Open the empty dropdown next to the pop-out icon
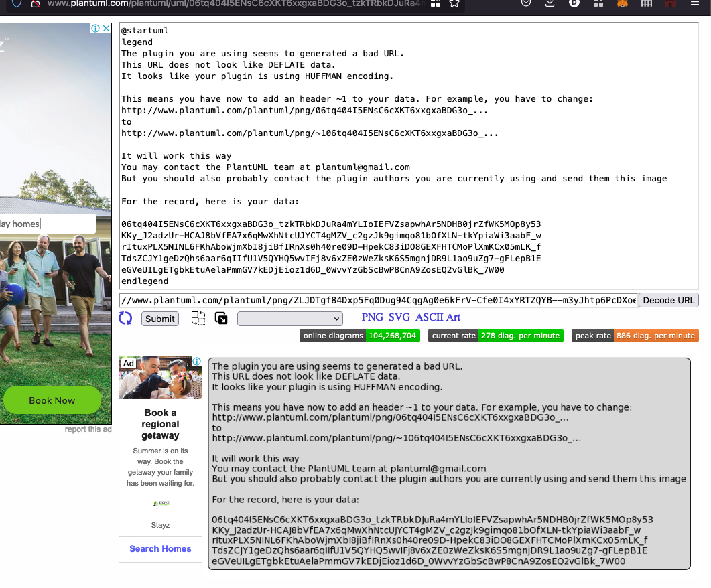This screenshot has height=588, width=711. 289,319
